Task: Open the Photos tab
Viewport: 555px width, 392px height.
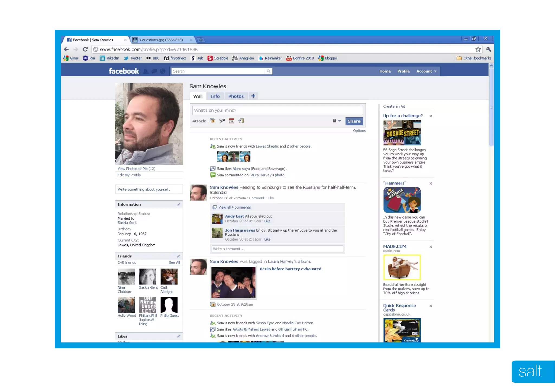Action: coord(236,96)
